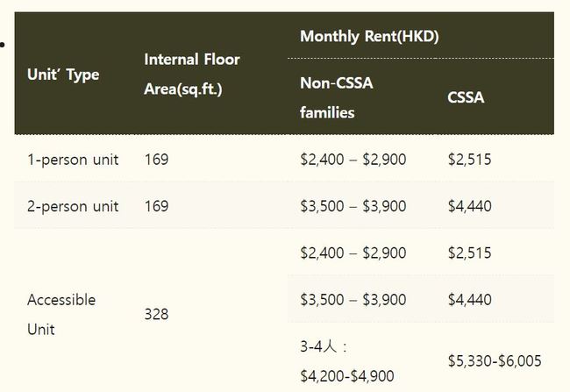The height and width of the screenshot is (392, 570).
Task: Select the "Non-CSSA families" sub-header
Action: tap(336, 96)
